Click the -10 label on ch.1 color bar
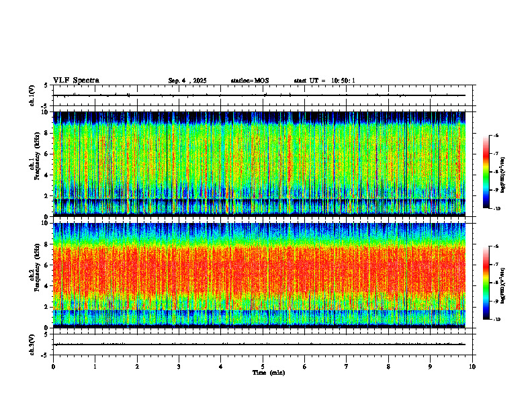The image size is (532, 411). tap(497, 209)
